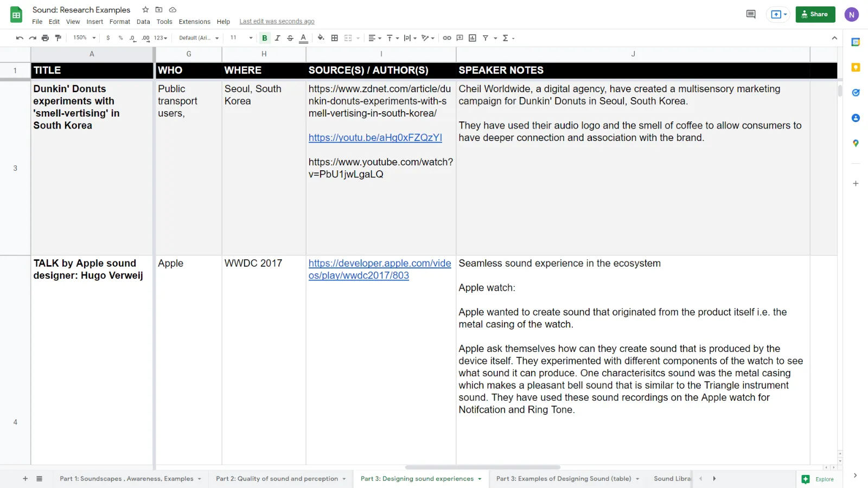Switch to Part 3: Examples of Designing Sound tab
The height and width of the screenshot is (488, 868).
567,479
